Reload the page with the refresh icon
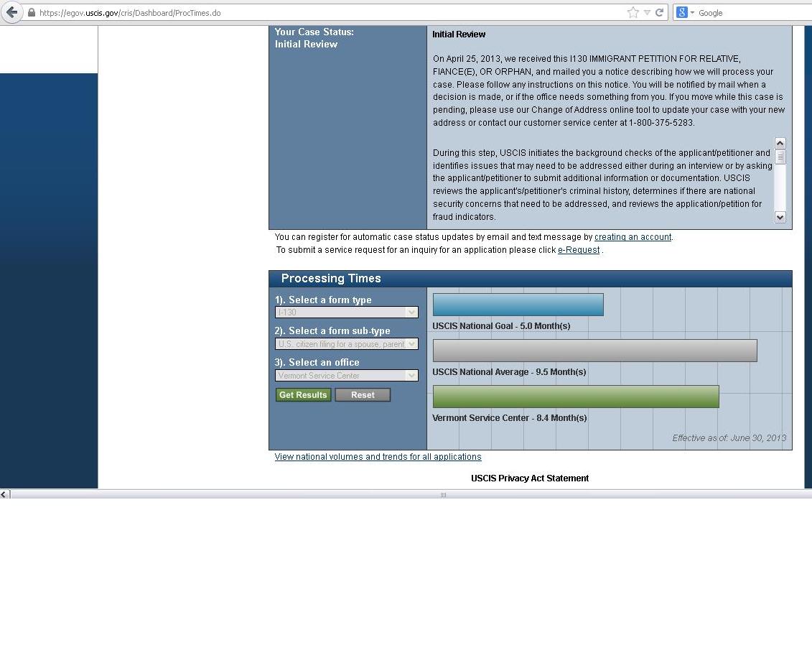Screen dimensions: 812x648 pyautogui.click(x=659, y=12)
